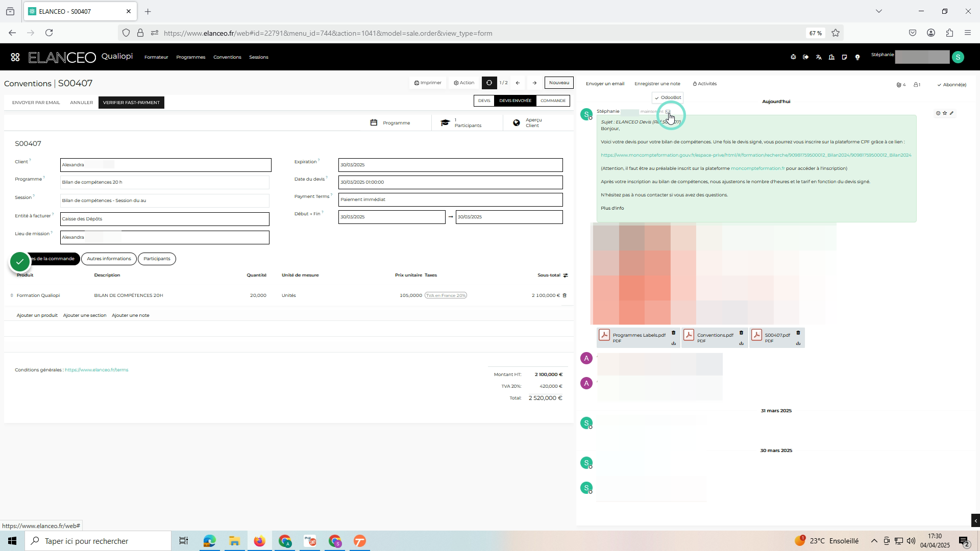Show the 4 attachments paperclip counter

901,85
